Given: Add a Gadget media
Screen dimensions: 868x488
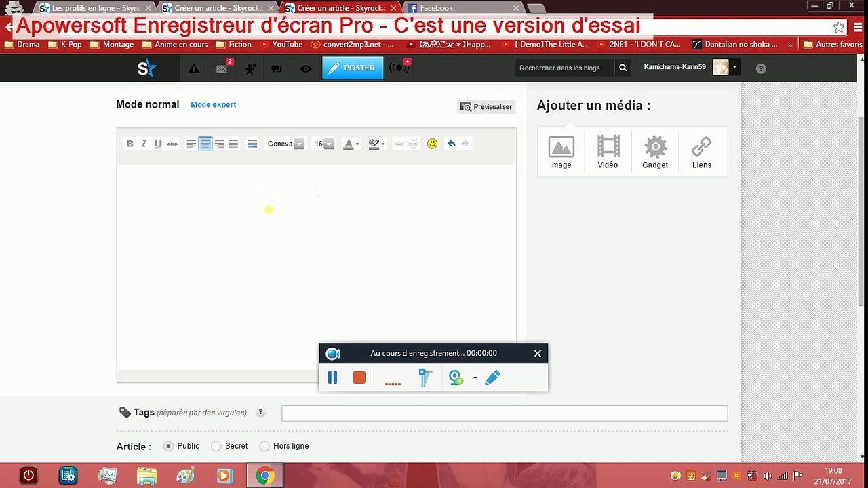Looking at the screenshot, I should point(655,152).
